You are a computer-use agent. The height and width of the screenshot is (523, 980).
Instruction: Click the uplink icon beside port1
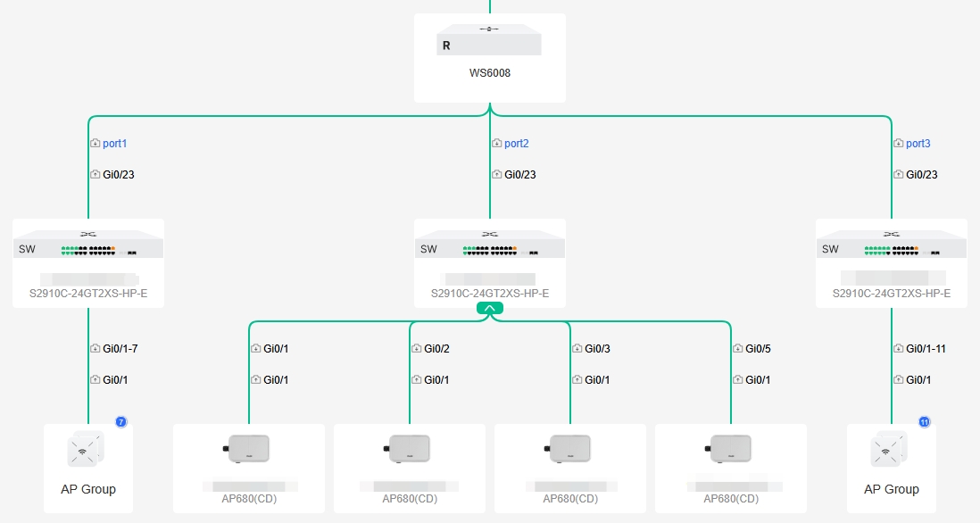95,143
